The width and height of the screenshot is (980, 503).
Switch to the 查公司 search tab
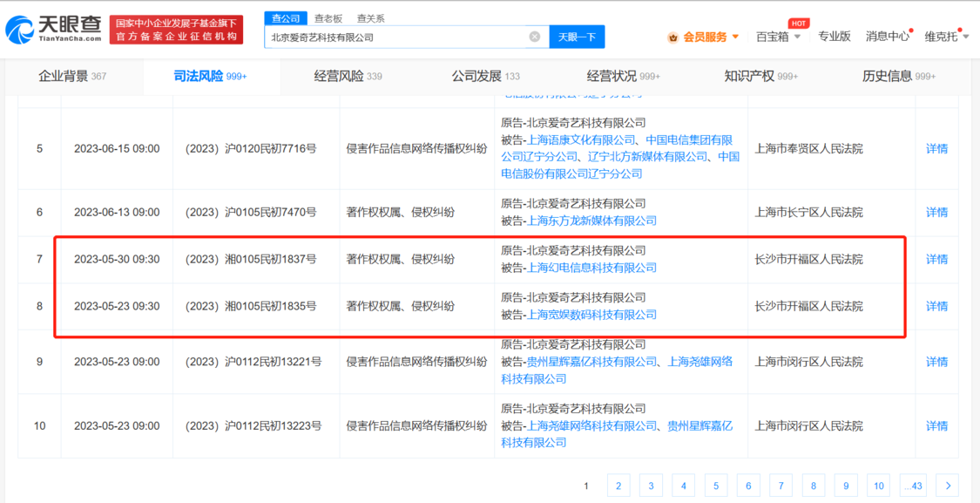pos(286,18)
